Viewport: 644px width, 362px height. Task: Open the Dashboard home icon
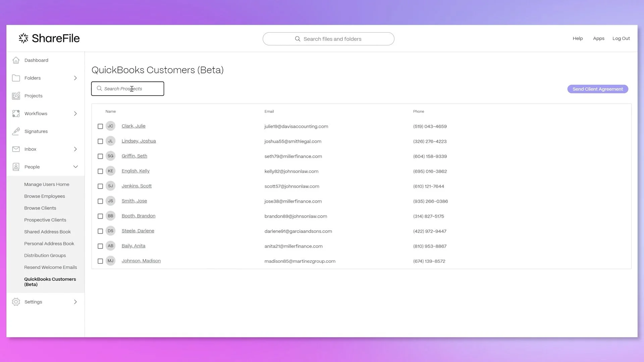(16, 60)
